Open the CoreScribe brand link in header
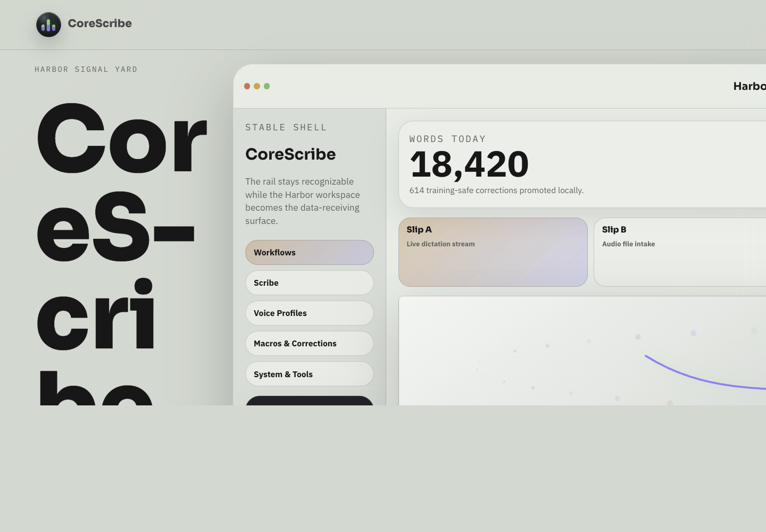The height and width of the screenshot is (532, 766). [x=84, y=24]
